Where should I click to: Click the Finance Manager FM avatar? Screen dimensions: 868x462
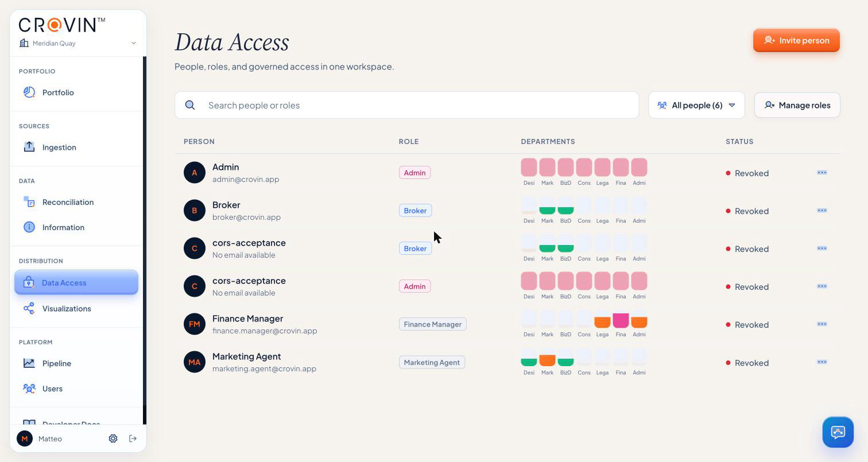[x=195, y=324]
